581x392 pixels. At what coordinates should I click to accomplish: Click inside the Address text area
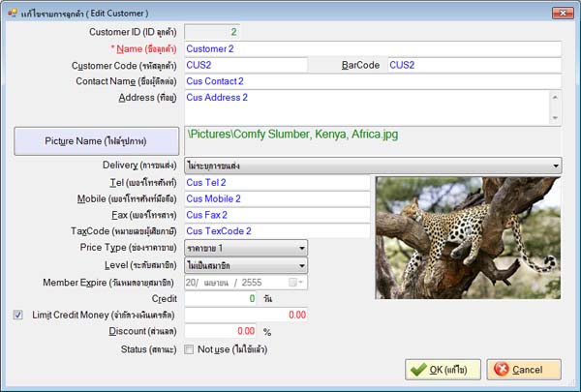click(367, 107)
